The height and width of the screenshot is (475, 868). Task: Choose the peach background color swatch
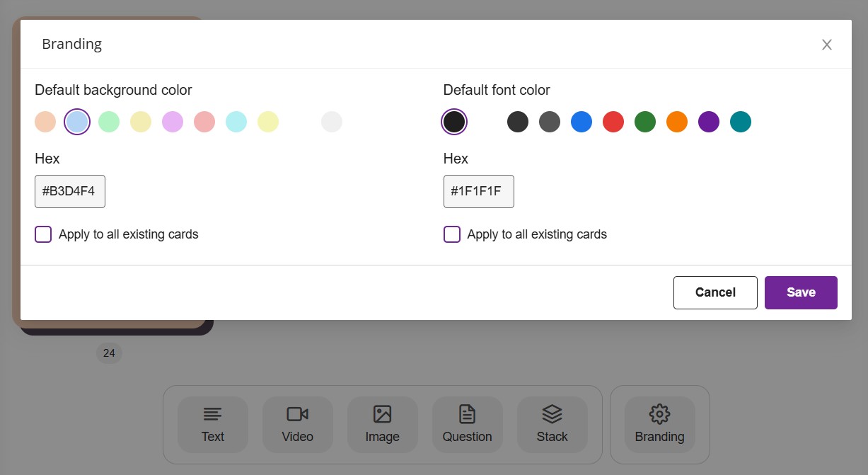coord(45,122)
